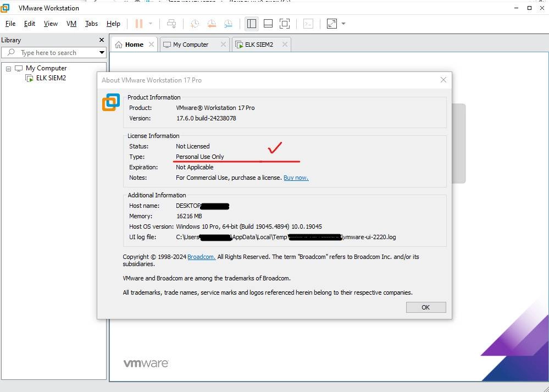Click the Buy now link
Screen dimensions: 549x392
296,178
